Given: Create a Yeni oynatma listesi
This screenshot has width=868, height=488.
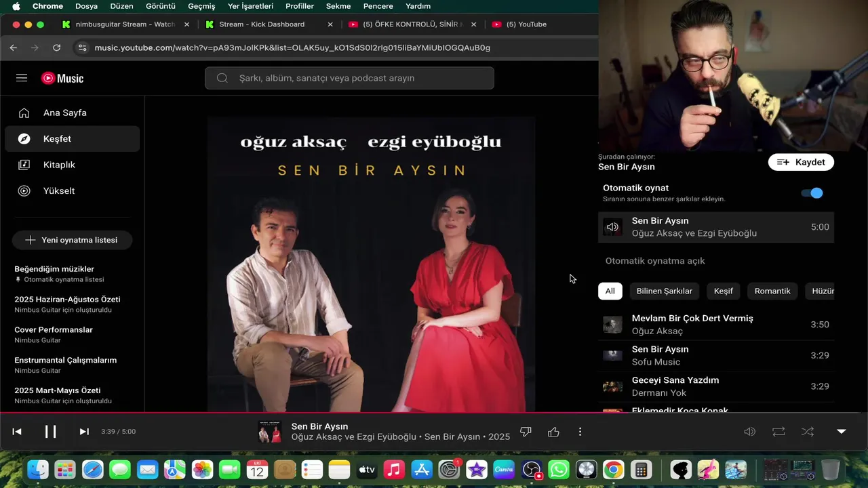Looking at the screenshot, I should pyautogui.click(x=72, y=240).
